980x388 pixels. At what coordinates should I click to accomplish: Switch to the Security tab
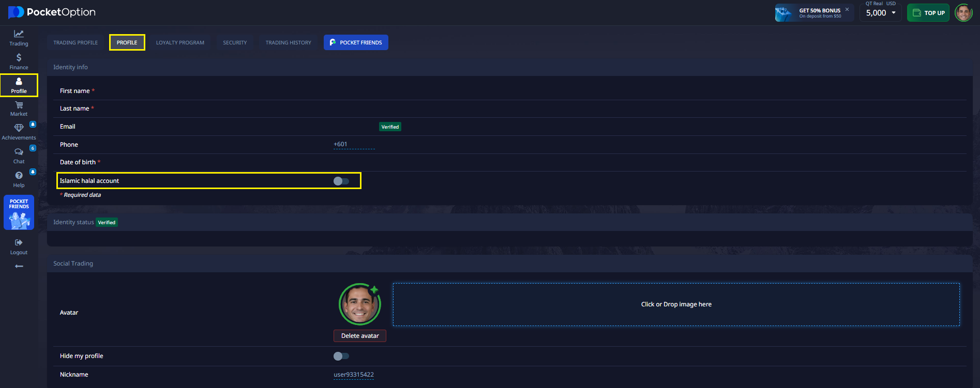click(x=235, y=42)
